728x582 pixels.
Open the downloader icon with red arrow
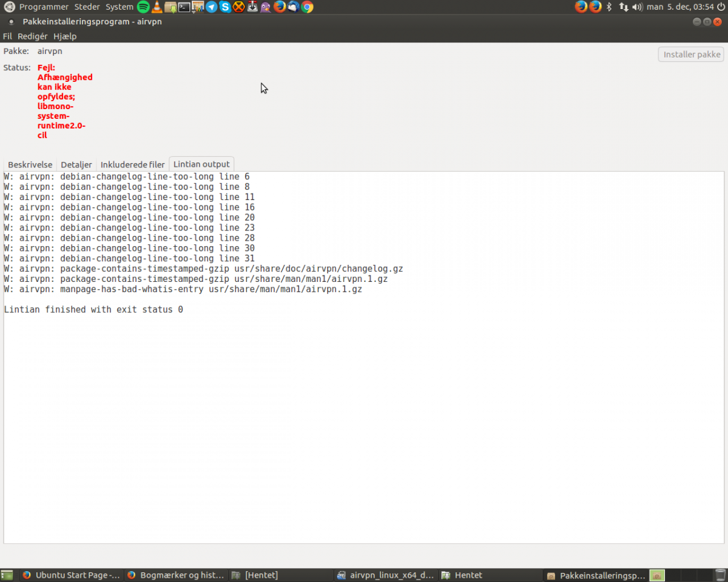click(252, 7)
